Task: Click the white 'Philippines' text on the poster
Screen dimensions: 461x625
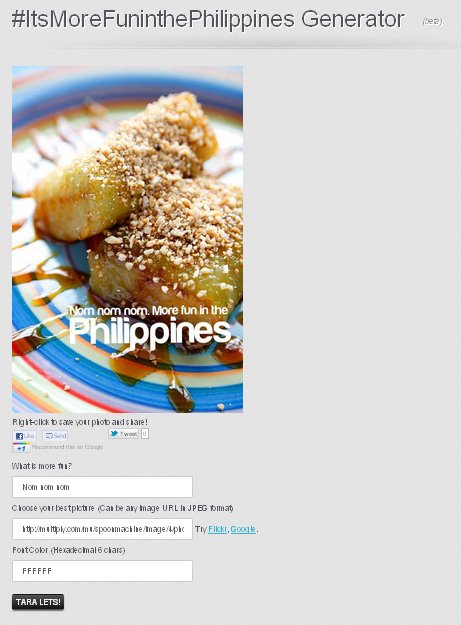Action: tap(150, 332)
